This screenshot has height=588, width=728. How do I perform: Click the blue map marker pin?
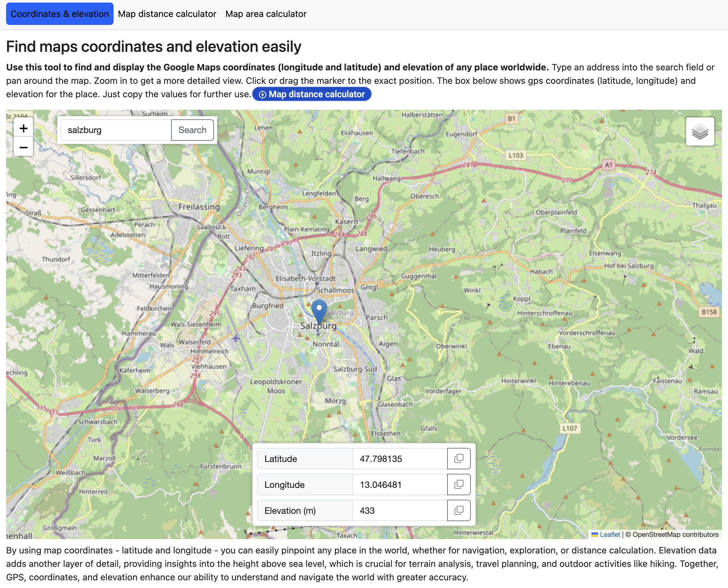coord(319,310)
